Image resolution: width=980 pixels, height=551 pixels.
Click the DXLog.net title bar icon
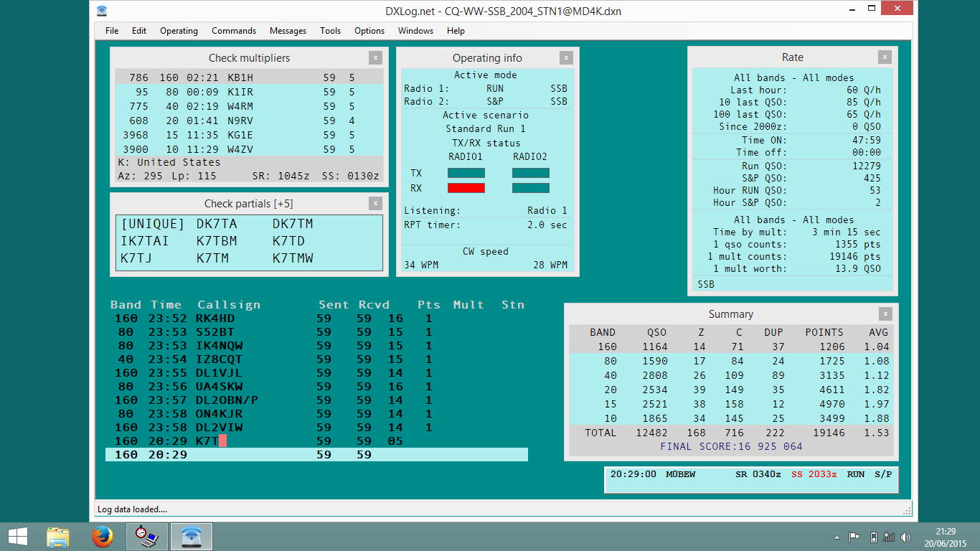[x=102, y=10]
